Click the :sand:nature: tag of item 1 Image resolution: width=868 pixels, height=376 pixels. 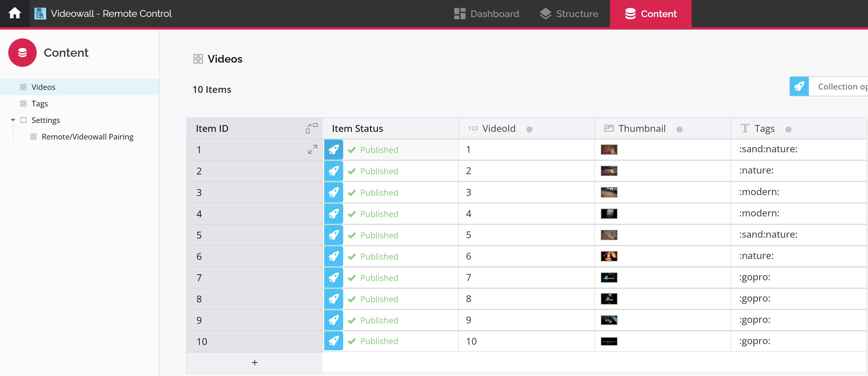[768, 149]
